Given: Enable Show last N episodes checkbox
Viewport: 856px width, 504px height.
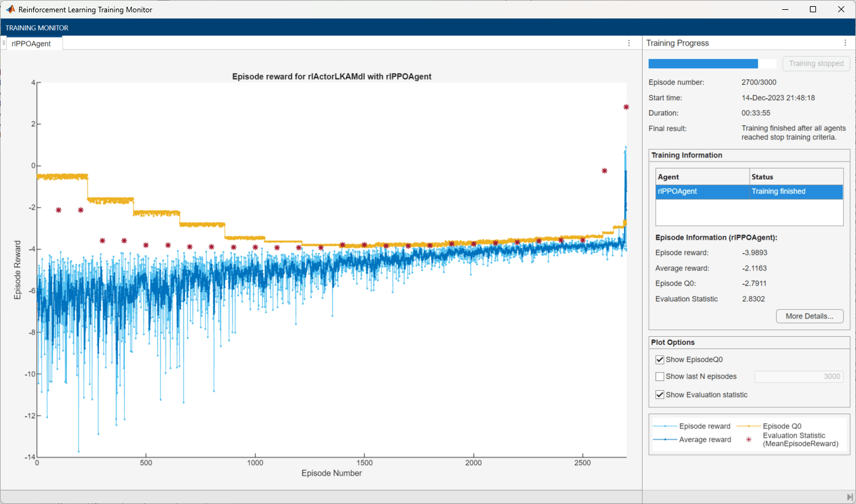Looking at the screenshot, I should (x=660, y=376).
